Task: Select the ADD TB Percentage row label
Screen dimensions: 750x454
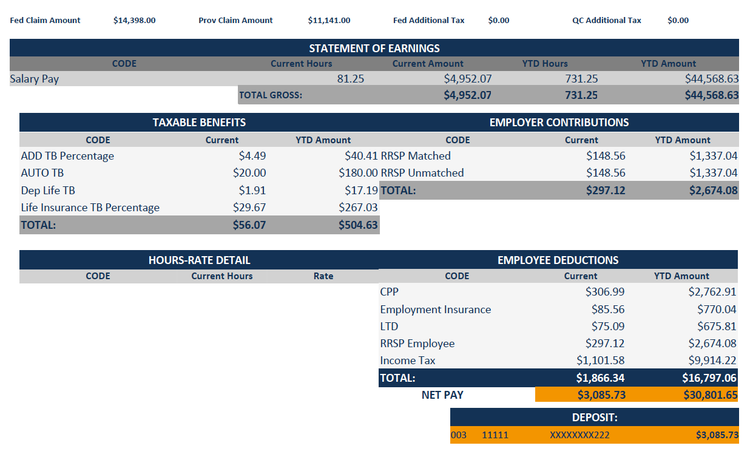Action: point(67,156)
